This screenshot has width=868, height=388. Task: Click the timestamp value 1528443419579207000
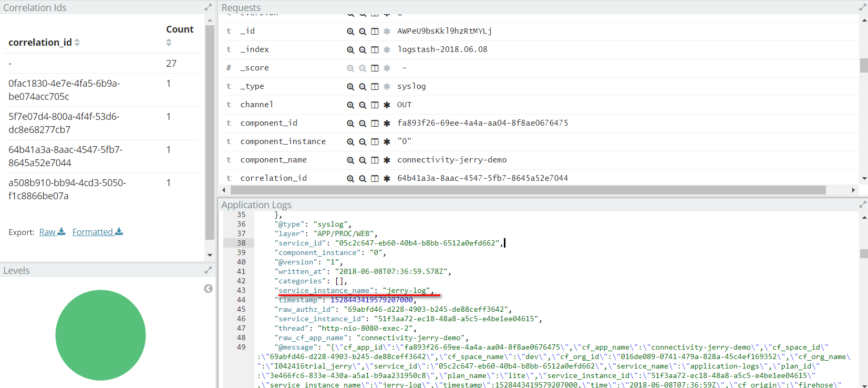371,300
